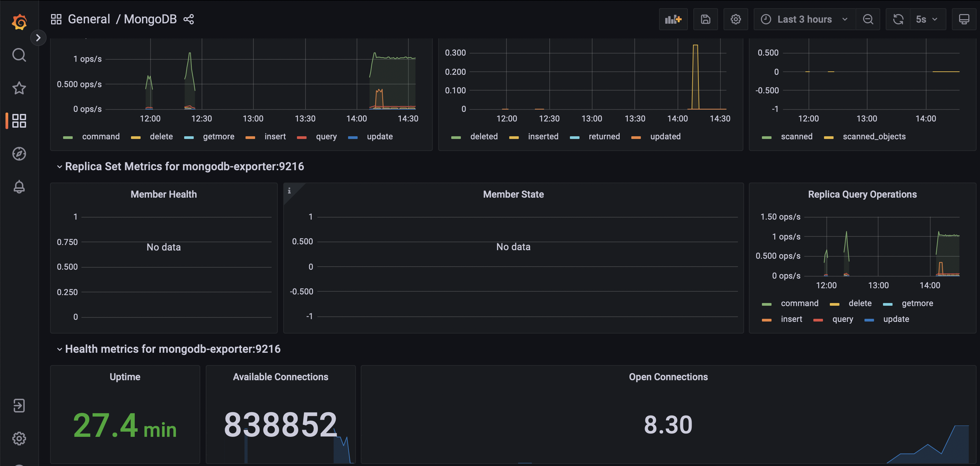Expand the side navigation menu arrow

[x=38, y=38]
